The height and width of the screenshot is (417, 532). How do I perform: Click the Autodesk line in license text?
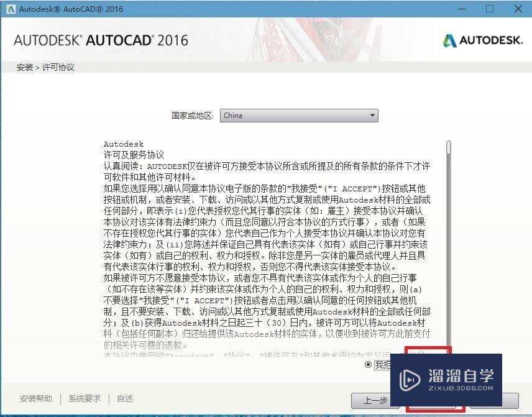(x=124, y=144)
